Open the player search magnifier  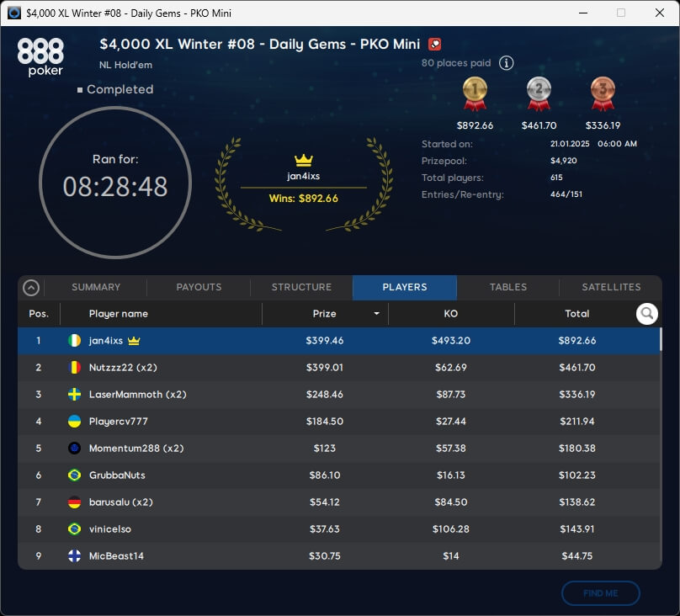point(646,313)
